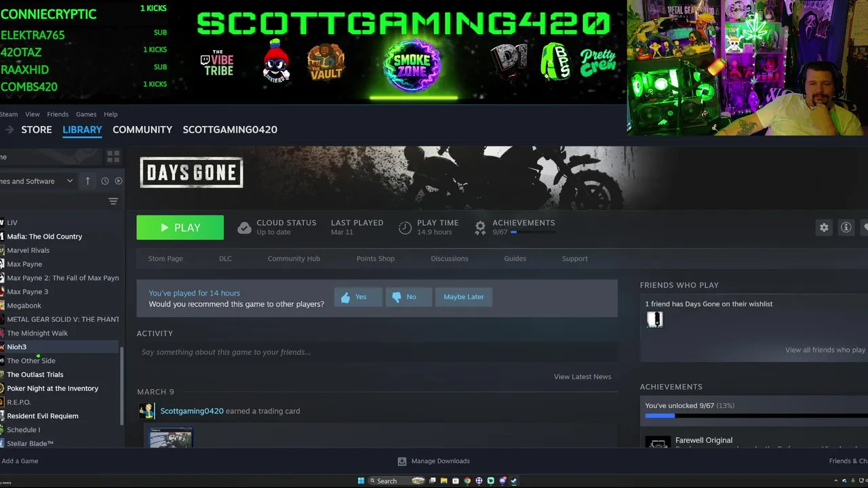Image resolution: width=868 pixels, height=488 pixels.
Task: Open the Windows Start menu
Action: tap(361, 481)
